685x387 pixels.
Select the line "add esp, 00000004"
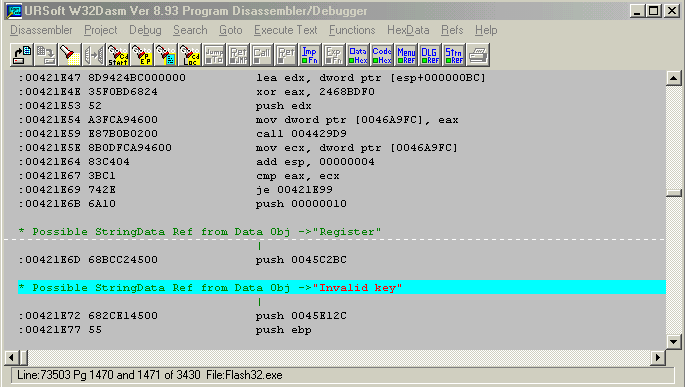[x=197, y=162]
